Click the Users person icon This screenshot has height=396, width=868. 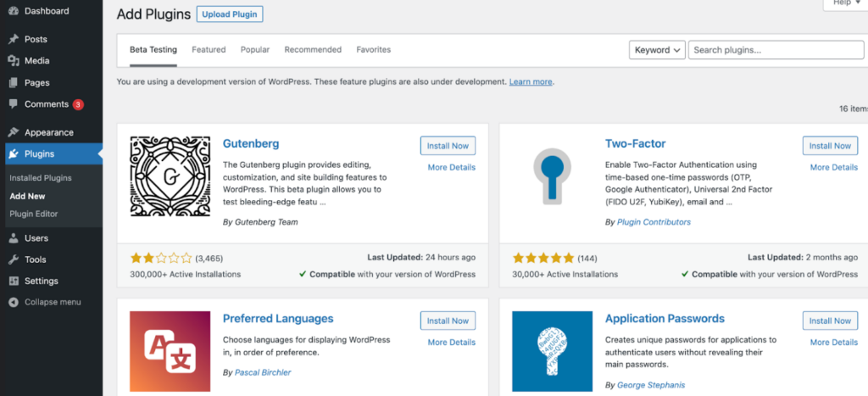pos(14,238)
